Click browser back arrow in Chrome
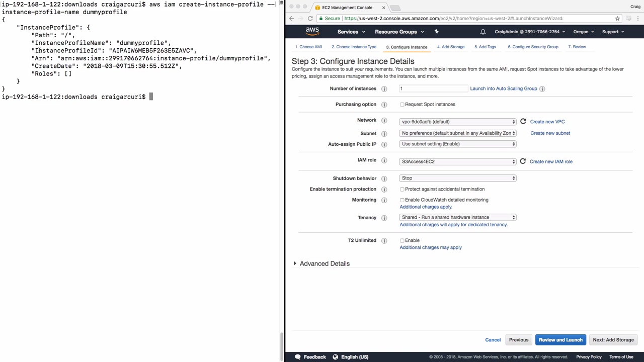The height and width of the screenshot is (362, 644). (x=291, y=19)
